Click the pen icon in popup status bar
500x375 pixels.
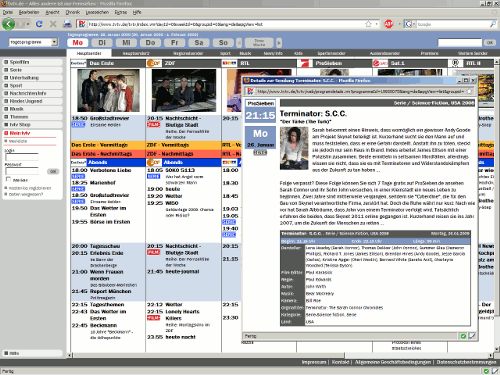click(472, 336)
